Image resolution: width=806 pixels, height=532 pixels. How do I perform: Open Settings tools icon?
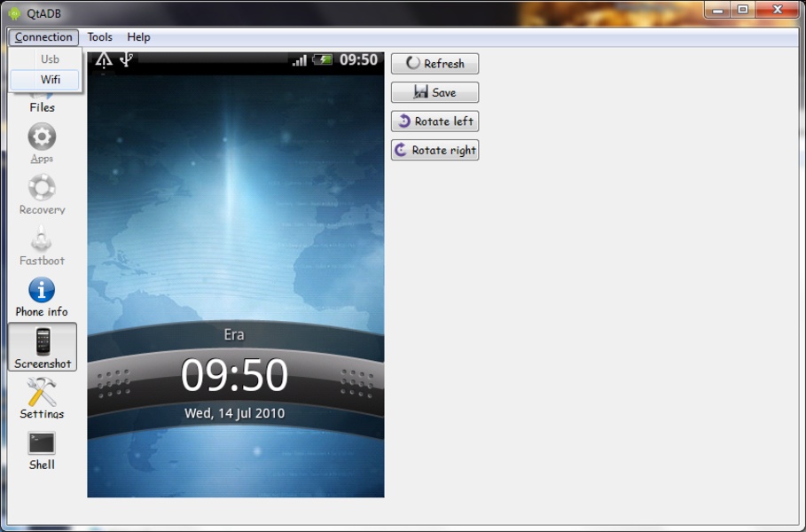[x=42, y=393]
